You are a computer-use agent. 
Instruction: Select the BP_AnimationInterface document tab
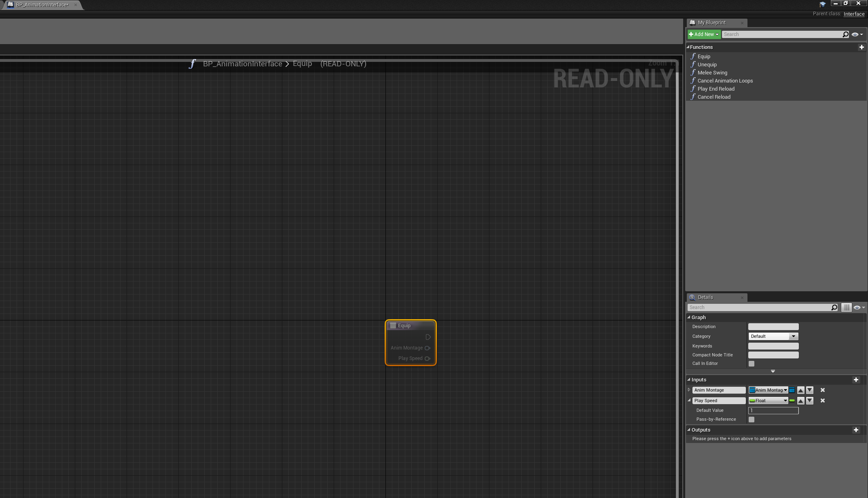[x=42, y=5]
